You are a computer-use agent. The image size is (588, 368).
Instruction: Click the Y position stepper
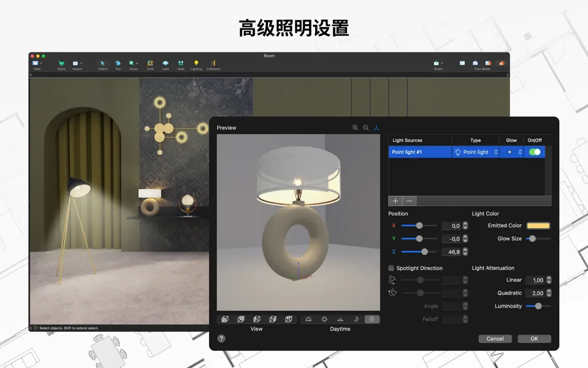[x=465, y=239]
